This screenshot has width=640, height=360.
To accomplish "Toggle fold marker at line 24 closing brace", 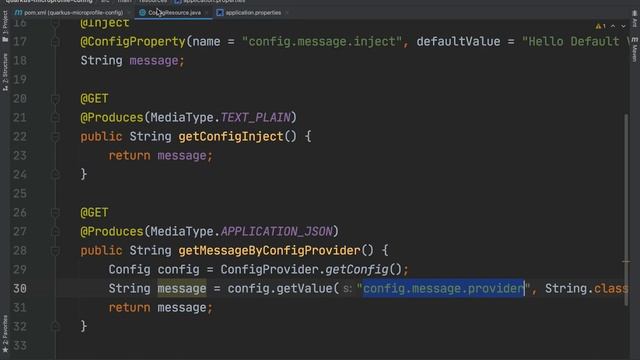I will point(55,175).
